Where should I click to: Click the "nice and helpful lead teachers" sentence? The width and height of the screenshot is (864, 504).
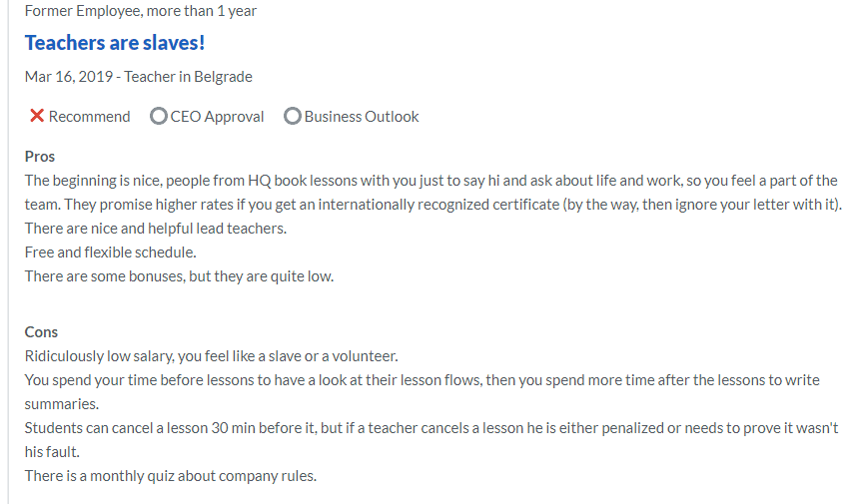pyautogui.click(x=156, y=228)
